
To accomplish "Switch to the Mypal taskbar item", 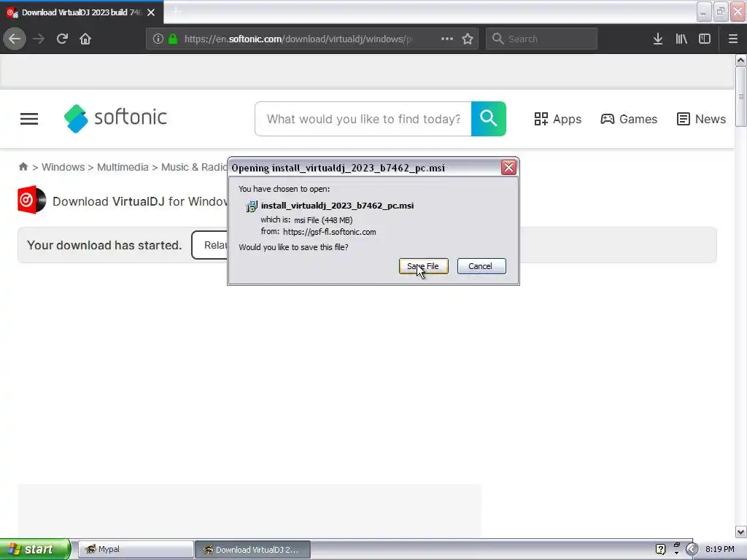I will point(136,549).
